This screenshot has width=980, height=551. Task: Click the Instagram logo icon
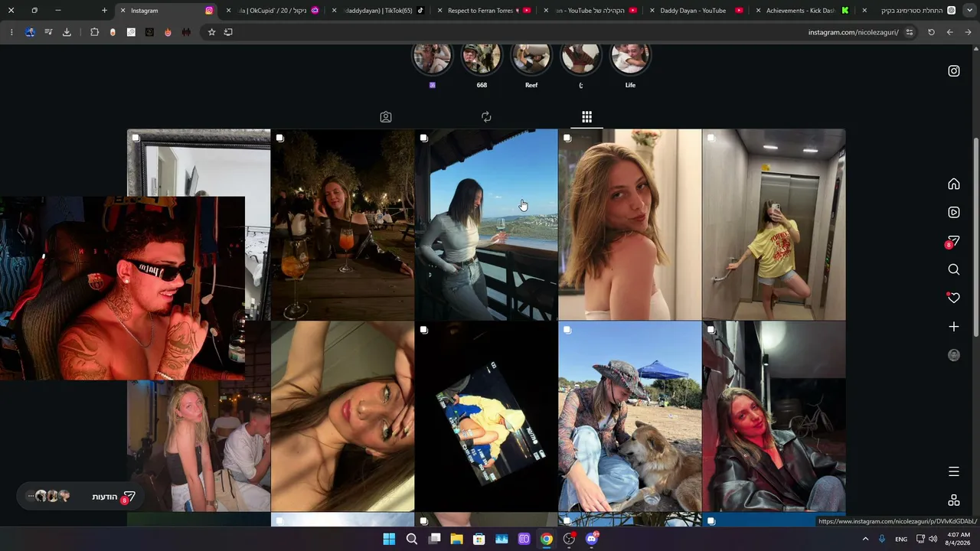(954, 71)
